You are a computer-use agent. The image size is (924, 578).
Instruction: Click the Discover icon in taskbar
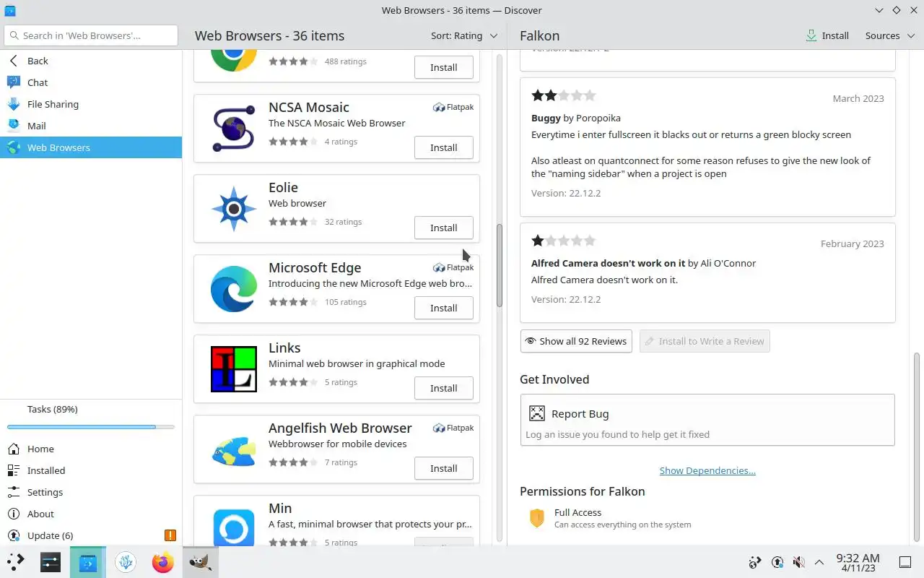pyautogui.click(x=88, y=562)
